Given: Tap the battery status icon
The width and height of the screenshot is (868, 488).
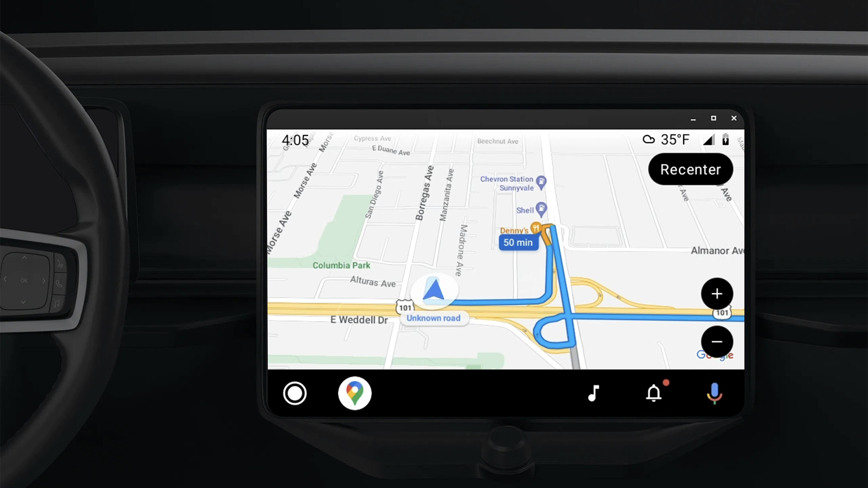Looking at the screenshot, I should 726,140.
